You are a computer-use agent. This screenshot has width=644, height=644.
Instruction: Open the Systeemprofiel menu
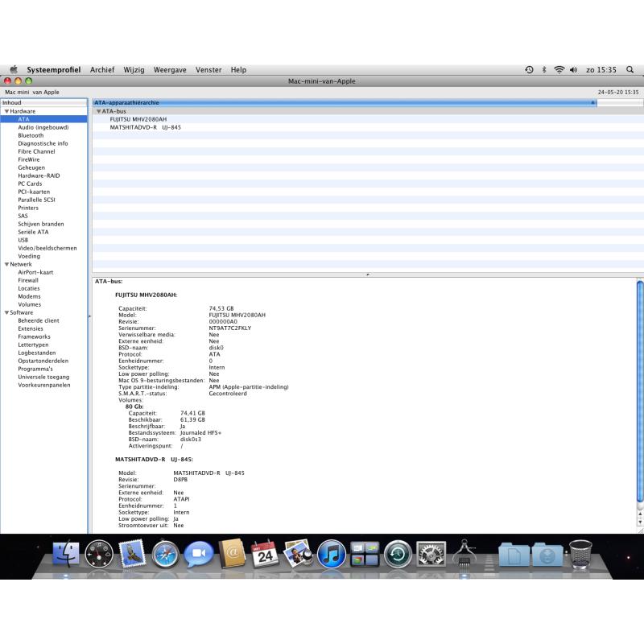point(53,70)
